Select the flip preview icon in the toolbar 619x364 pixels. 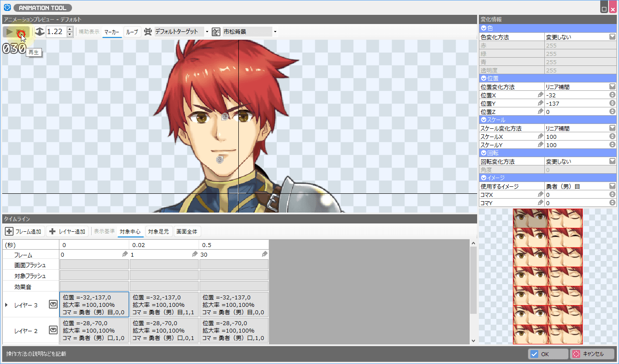click(x=39, y=31)
